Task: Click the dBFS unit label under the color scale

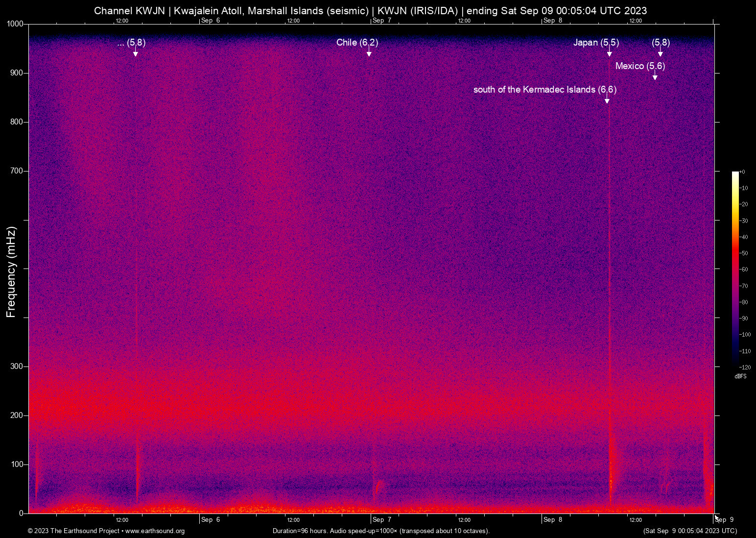Action: click(x=740, y=376)
